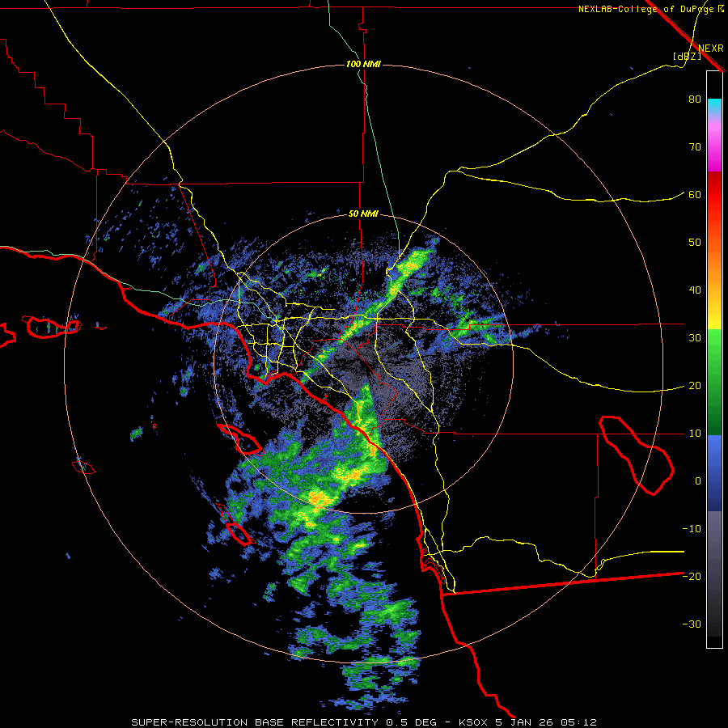Click the 80 value on dBZ scale

click(695, 99)
